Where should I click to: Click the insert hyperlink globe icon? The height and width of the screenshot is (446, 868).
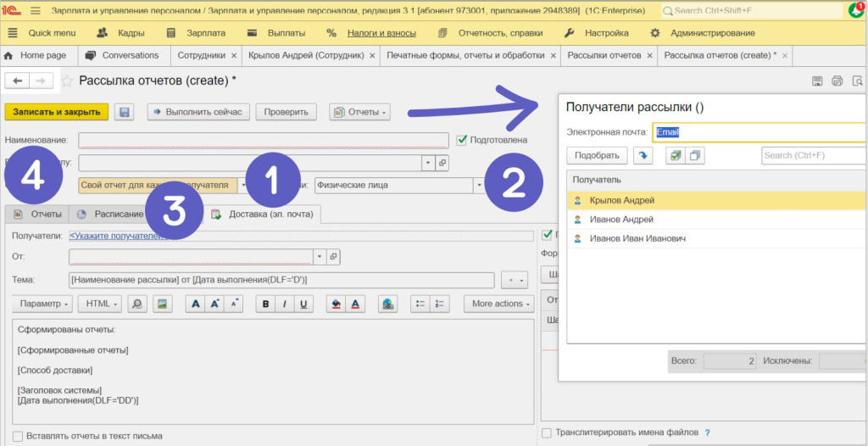point(388,304)
